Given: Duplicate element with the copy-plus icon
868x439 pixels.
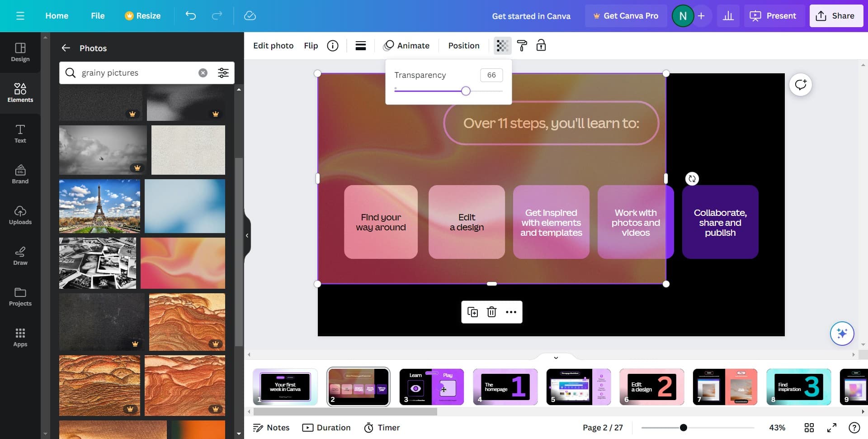Looking at the screenshot, I should [472, 312].
